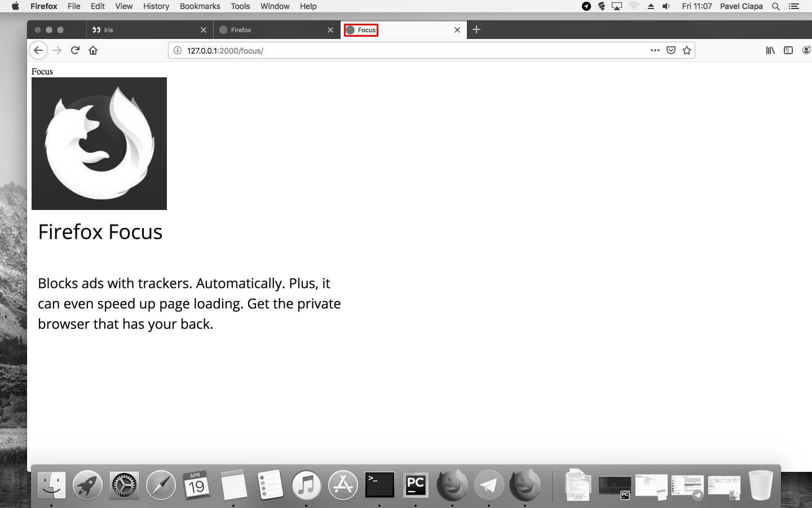This screenshot has width=812, height=508.
Task: Open Firefox icon between PyCharm and Telegram
Action: click(452, 485)
